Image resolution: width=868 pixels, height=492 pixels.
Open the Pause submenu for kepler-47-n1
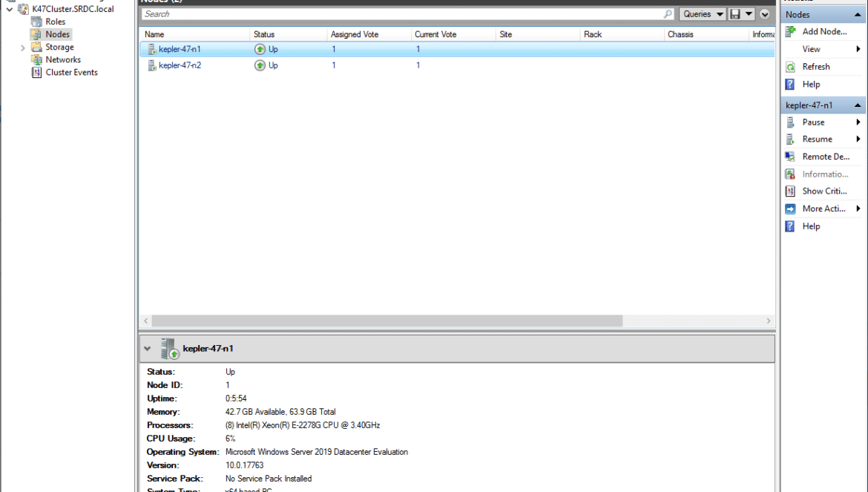(823, 122)
